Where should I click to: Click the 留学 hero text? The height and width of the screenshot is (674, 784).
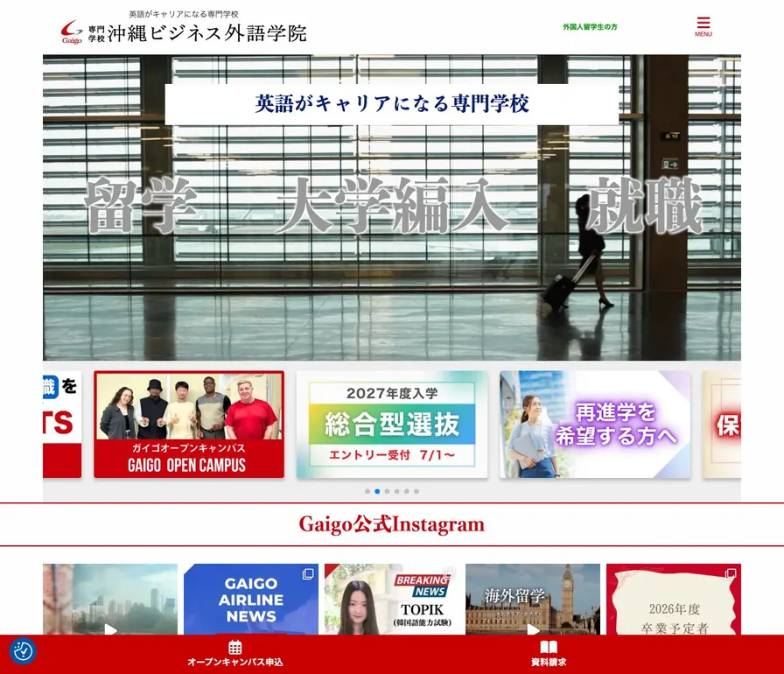pyautogui.click(x=141, y=206)
